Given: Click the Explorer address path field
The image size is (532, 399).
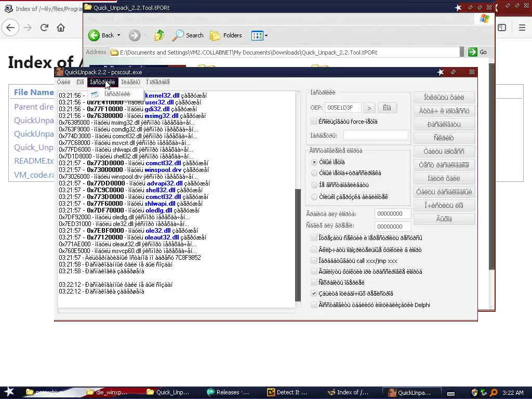Looking at the screenshot, I should tap(284, 52).
